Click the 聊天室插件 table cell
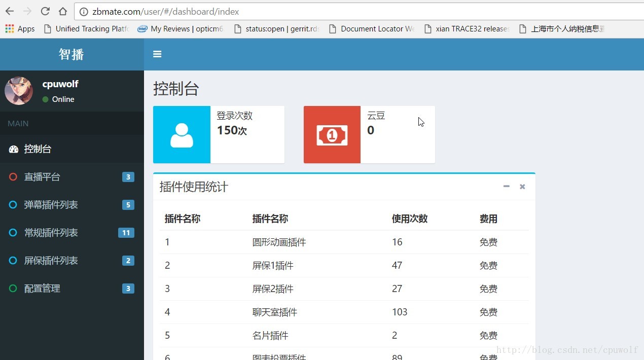The image size is (644, 360). 275,312
